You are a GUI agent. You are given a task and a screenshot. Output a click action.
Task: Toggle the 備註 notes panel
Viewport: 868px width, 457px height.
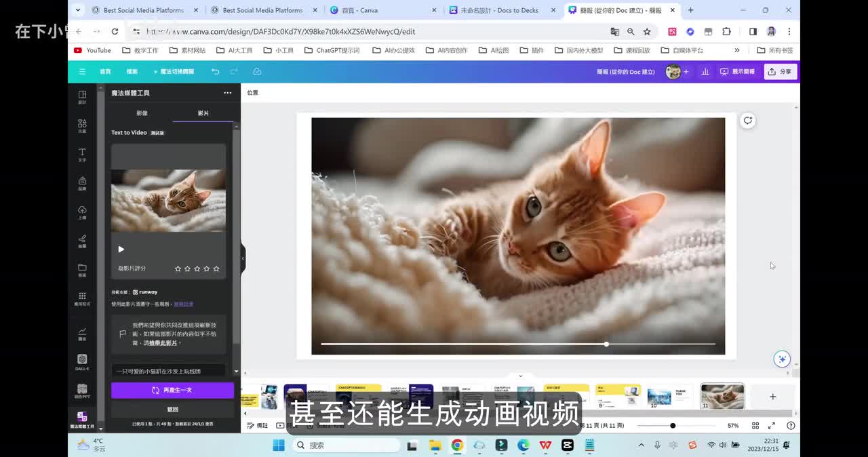(257, 426)
